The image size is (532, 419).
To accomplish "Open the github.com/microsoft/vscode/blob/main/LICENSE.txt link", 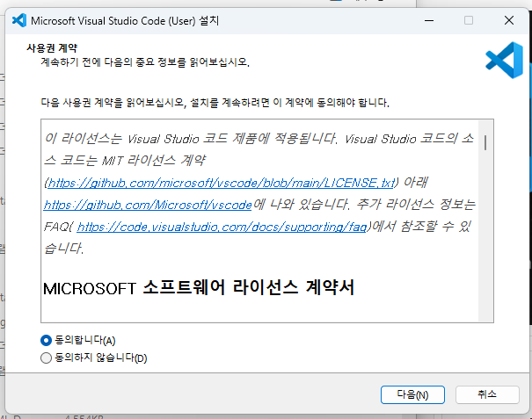I will coord(222,184).
